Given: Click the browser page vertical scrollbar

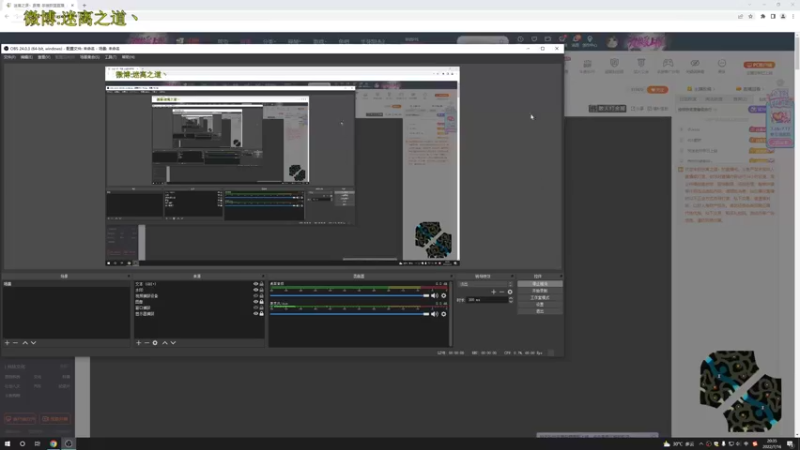Looking at the screenshot, I should 797,235.
